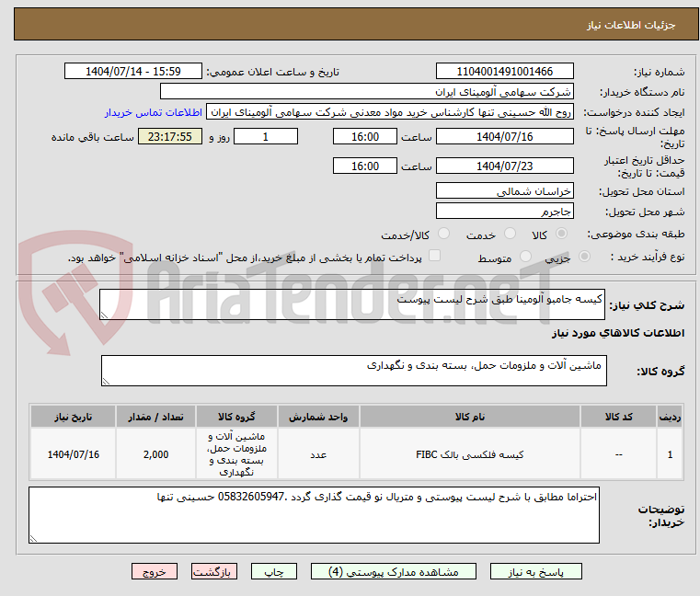Click the resize handle of description textarea
700x596 pixels.
tap(104, 315)
